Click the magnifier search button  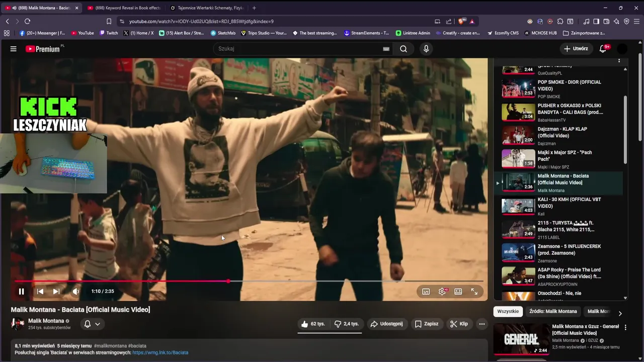[x=404, y=49]
